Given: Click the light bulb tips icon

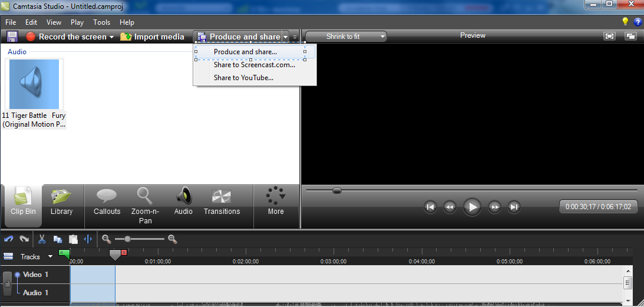Looking at the screenshot, I should click(x=625, y=21).
